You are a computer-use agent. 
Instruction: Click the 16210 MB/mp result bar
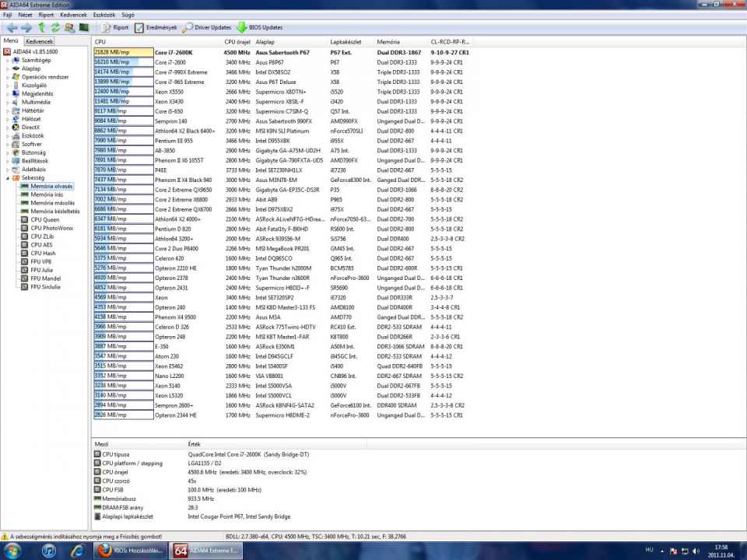tap(124, 62)
